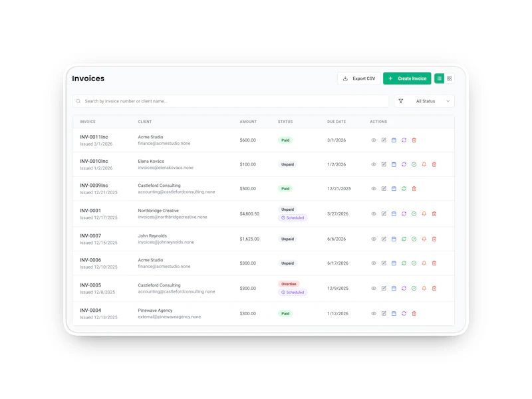
Task: Mark INV-0001 as paid checkmark
Action: pyautogui.click(x=414, y=213)
